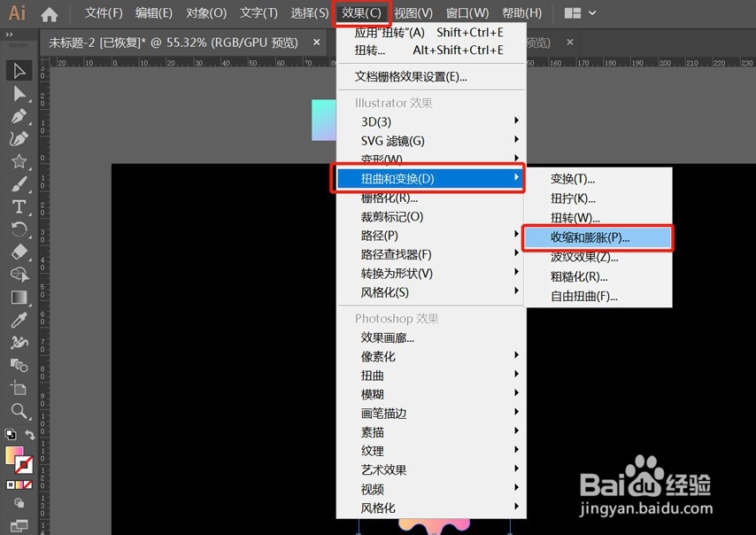
Task: Select the Type tool
Action: click(19, 207)
